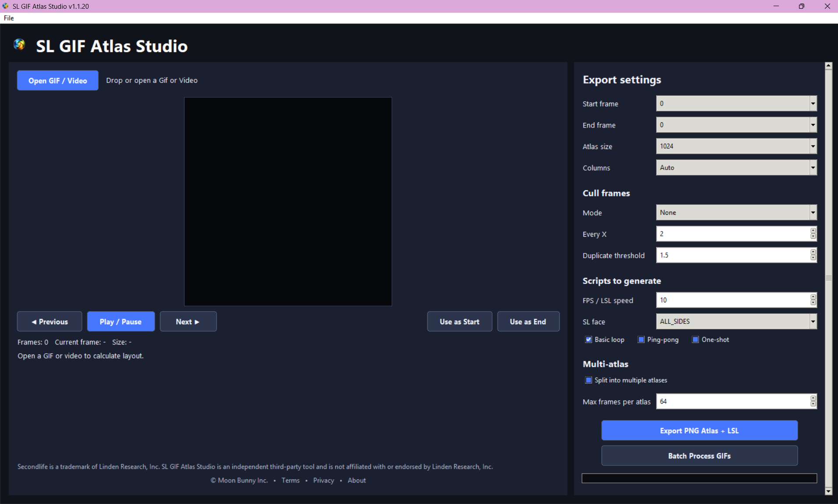This screenshot has height=504, width=838.
Task: Enable the Ping-pong checkbox
Action: pyautogui.click(x=641, y=340)
